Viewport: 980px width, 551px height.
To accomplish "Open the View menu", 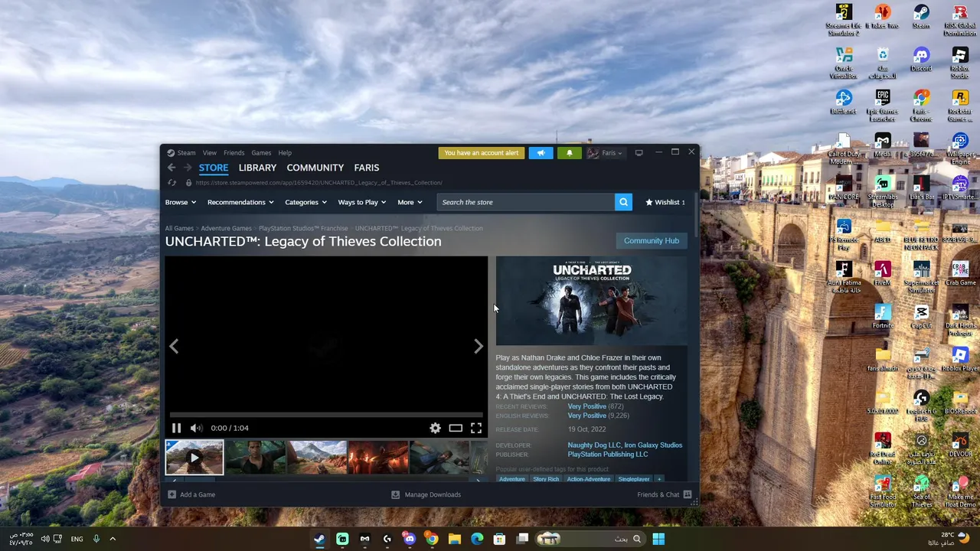I will click(209, 153).
